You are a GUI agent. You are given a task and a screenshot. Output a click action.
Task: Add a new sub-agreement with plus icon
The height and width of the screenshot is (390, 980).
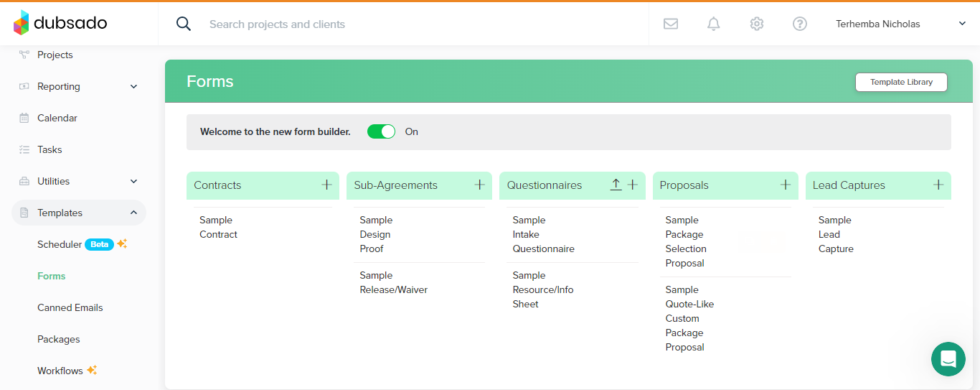click(x=479, y=185)
